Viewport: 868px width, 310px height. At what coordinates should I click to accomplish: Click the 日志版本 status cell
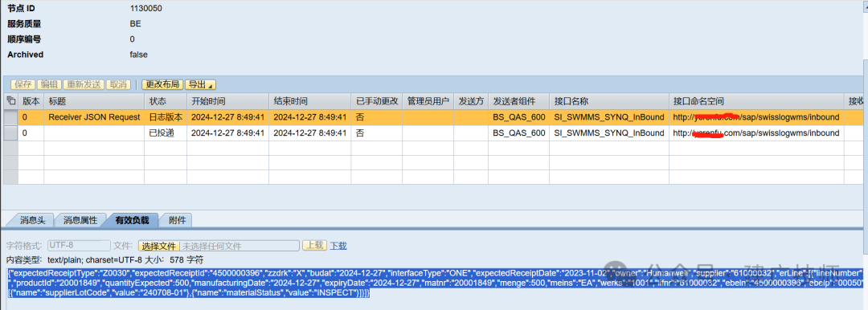coord(166,117)
